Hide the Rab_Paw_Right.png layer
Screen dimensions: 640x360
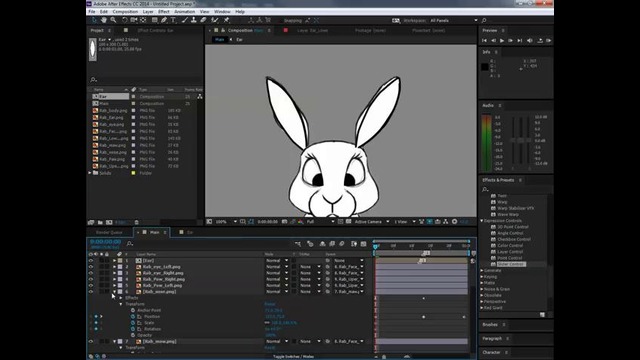[91, 279]
